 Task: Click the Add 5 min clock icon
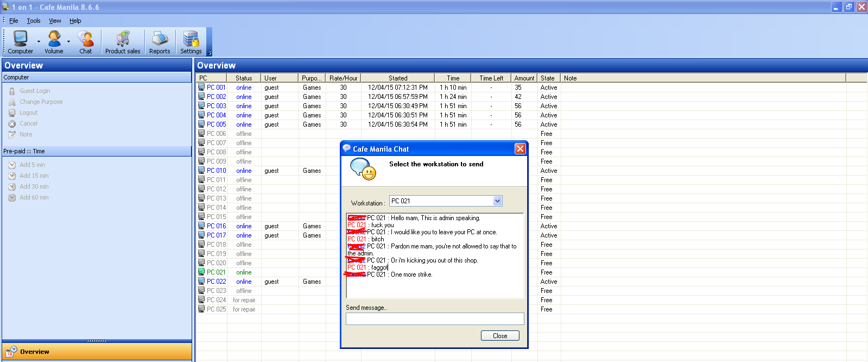(12, 165)
